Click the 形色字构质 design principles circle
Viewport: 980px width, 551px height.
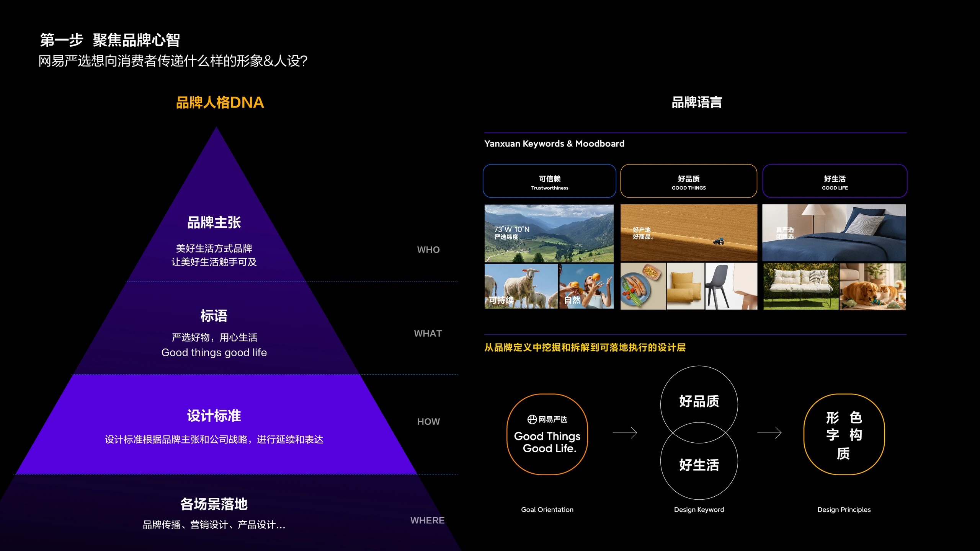click(844, 434)
